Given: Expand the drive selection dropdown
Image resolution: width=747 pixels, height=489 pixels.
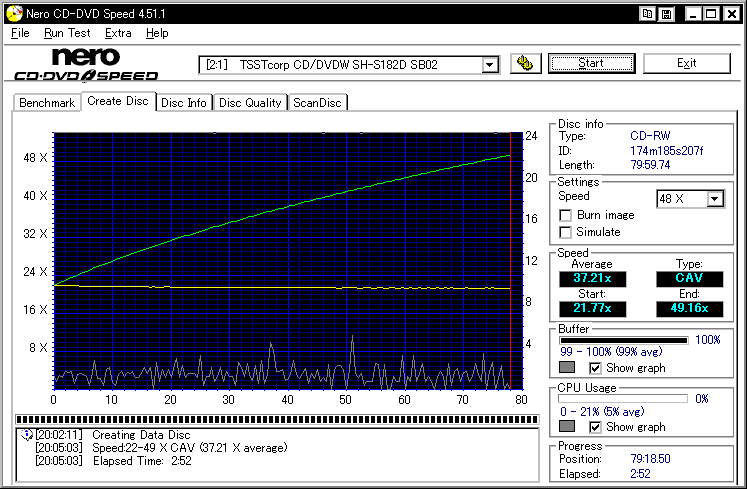Looking at the screenshot, I should pos(490,64).
